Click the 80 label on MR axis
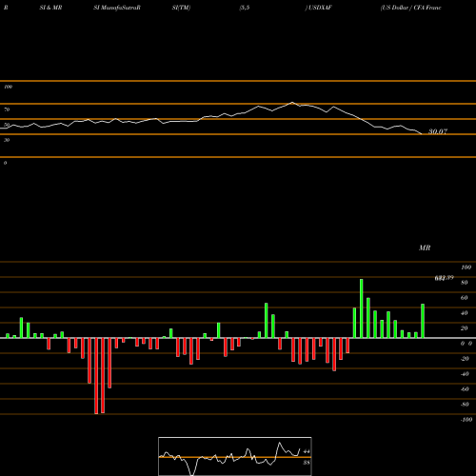 [x=464, y=283]
